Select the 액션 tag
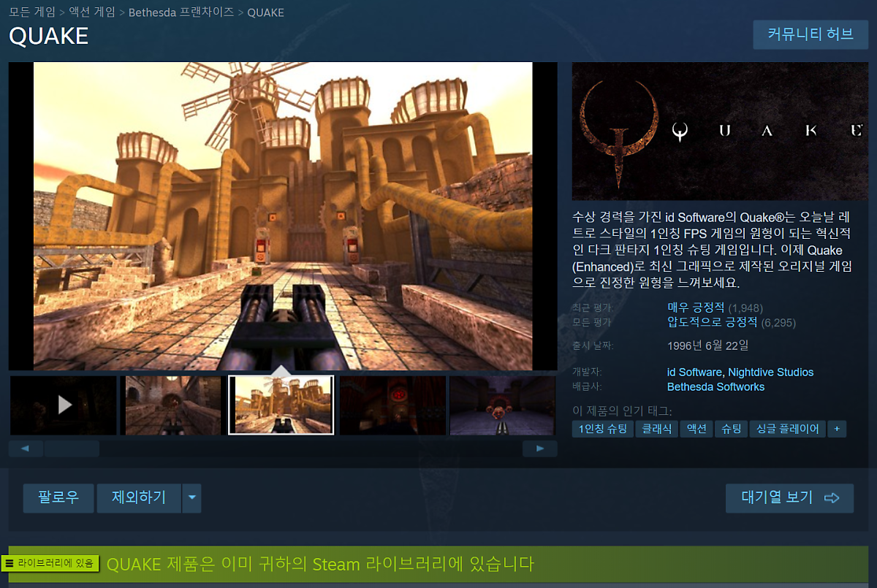This screenshot has width=877, height=588. point(696,429)
